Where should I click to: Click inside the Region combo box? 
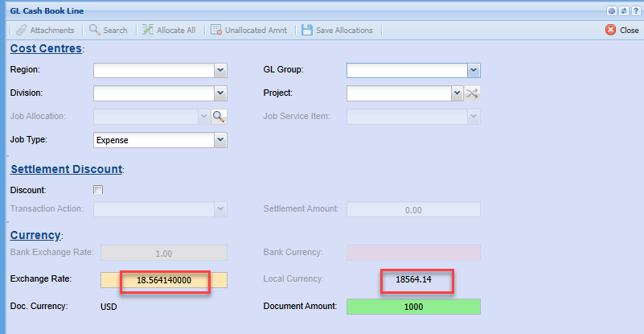(154, 70)
